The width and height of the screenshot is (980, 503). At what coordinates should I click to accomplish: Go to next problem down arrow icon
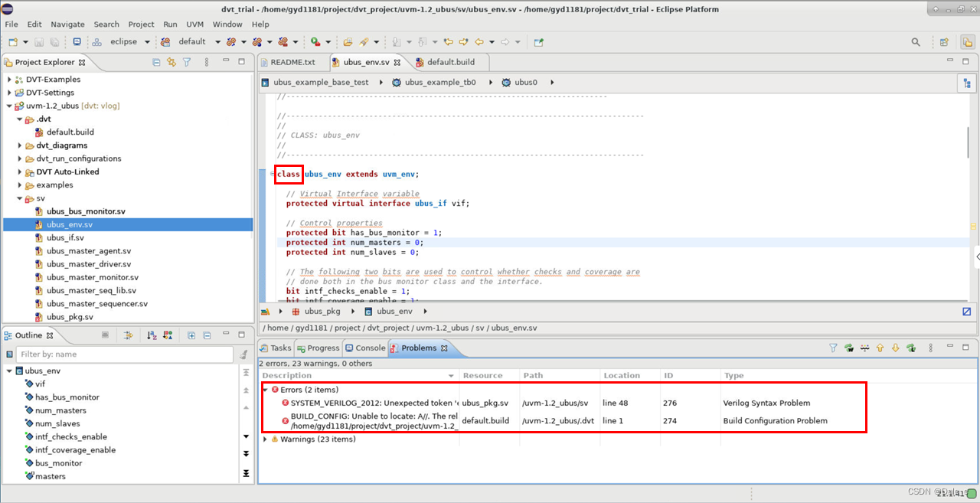click(x=895, y=348)
